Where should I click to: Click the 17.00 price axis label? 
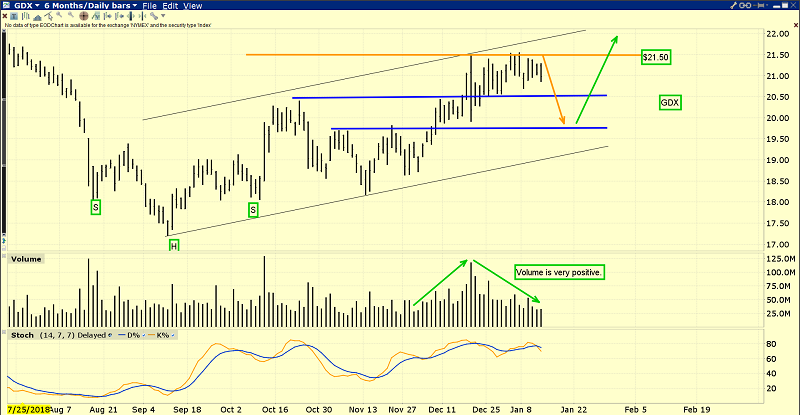[x=777, y=245]
